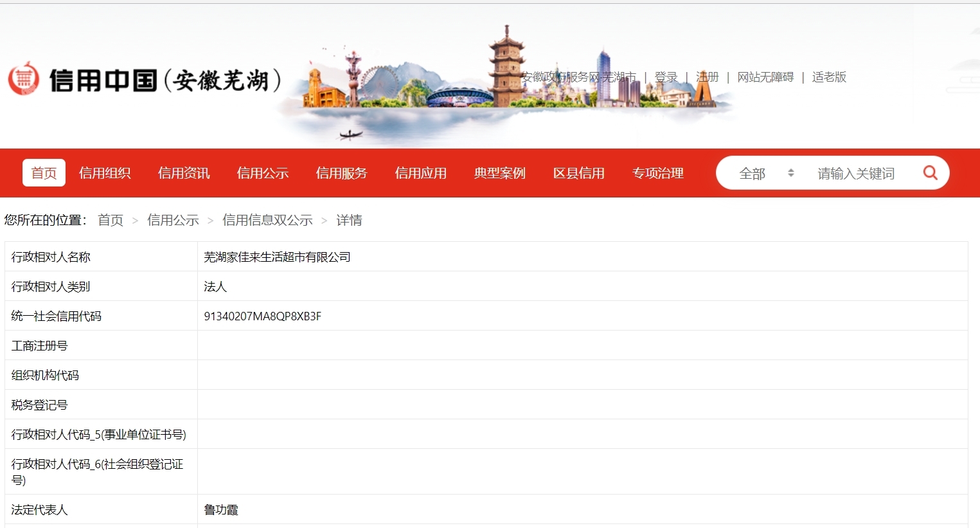This screenshot has width=980, height=528.
Task: Open the 安徽政务服务网·芜湖市 link
Action: 578,77
